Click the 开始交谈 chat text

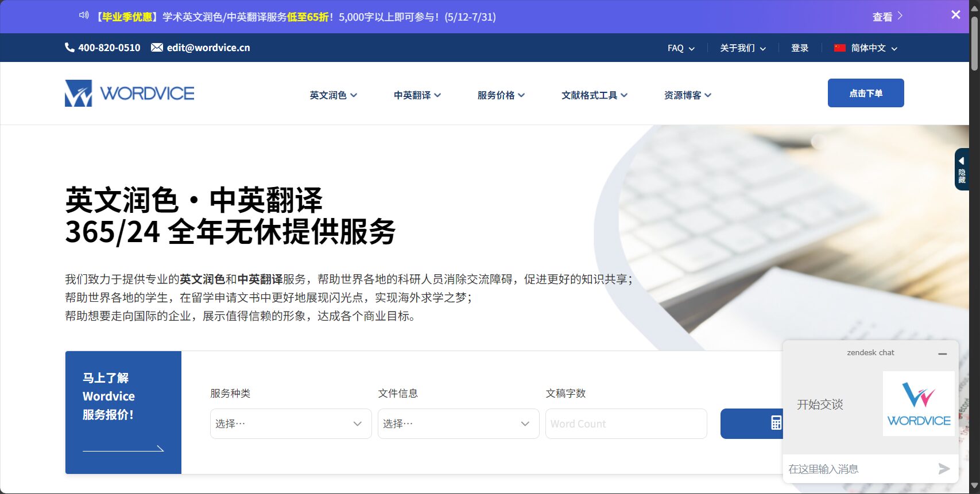(820, 404)
